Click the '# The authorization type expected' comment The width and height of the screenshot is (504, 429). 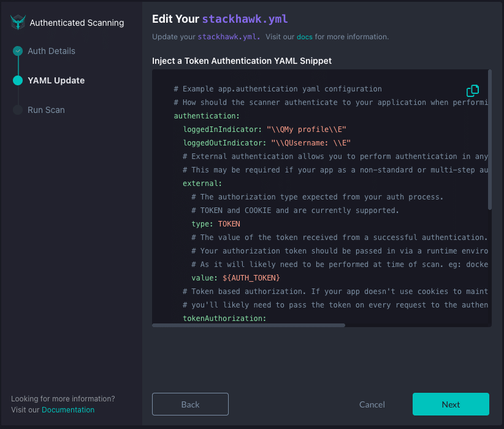317,197
